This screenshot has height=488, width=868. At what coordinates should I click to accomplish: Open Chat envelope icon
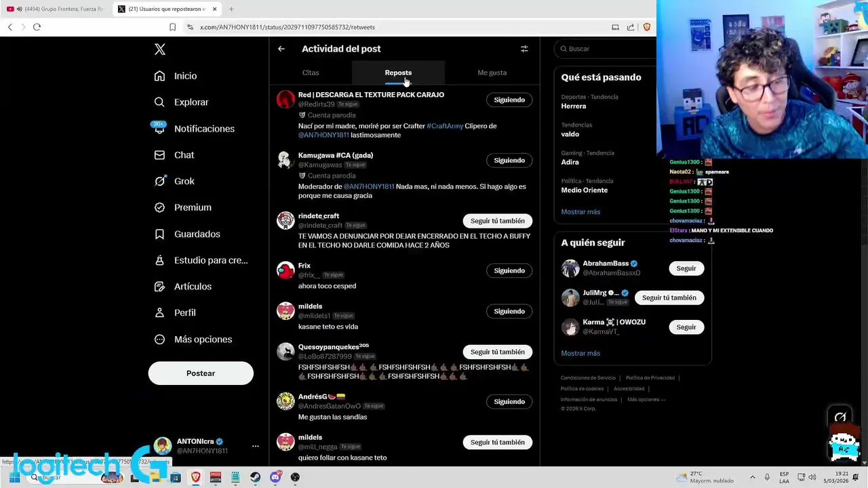tap(159, 155)
